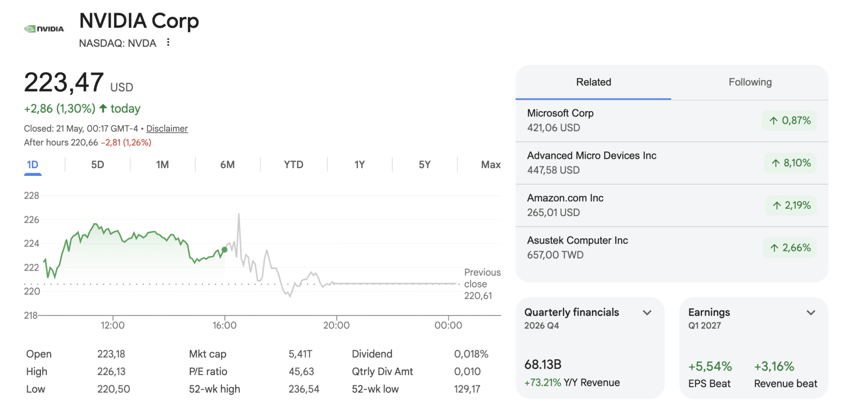This screenshot has width=868, height=416.
Task: Click the 52-wk high value 236,54
Action: tap(304, 389)
